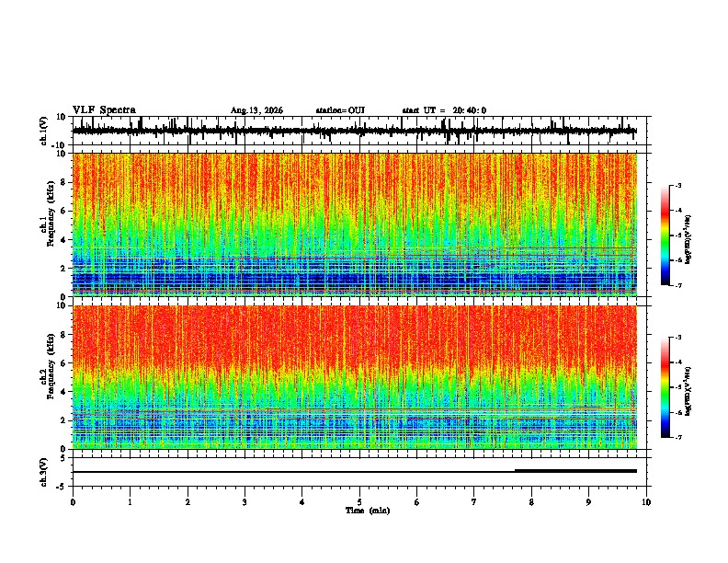Click the "Time (min)" axis label
This screenshot has width=728, height=563.
368,511
